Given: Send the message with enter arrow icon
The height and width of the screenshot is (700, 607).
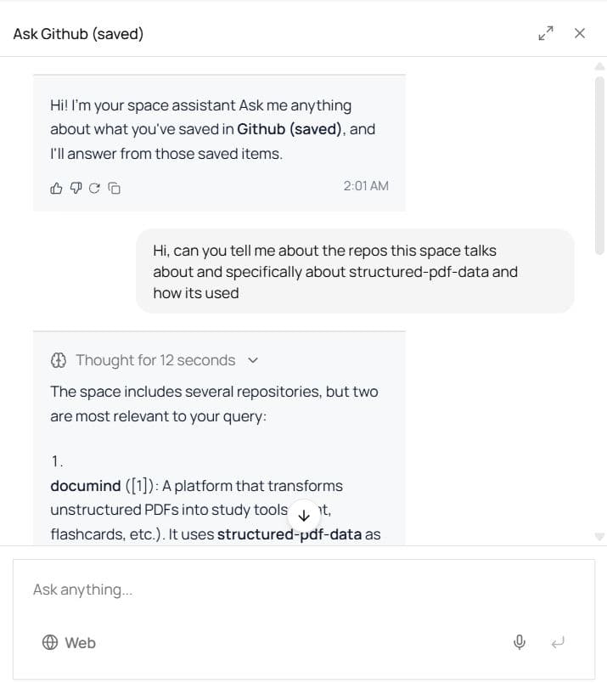Looking at the screenshot, I should click(558, 642).
